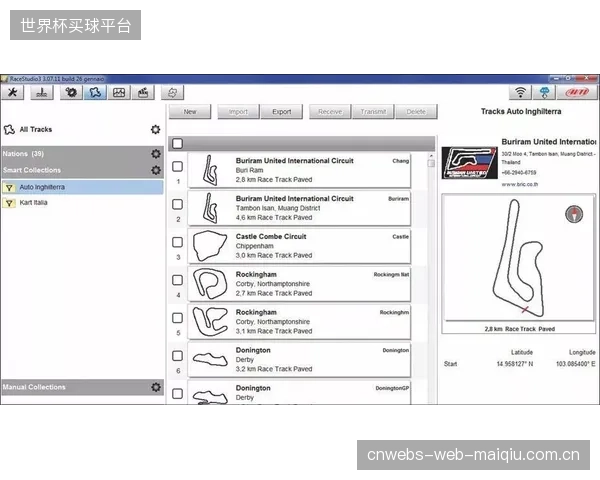
Task: Show All Tracks list
Action: pyautogui.click(x=36, y=129)
